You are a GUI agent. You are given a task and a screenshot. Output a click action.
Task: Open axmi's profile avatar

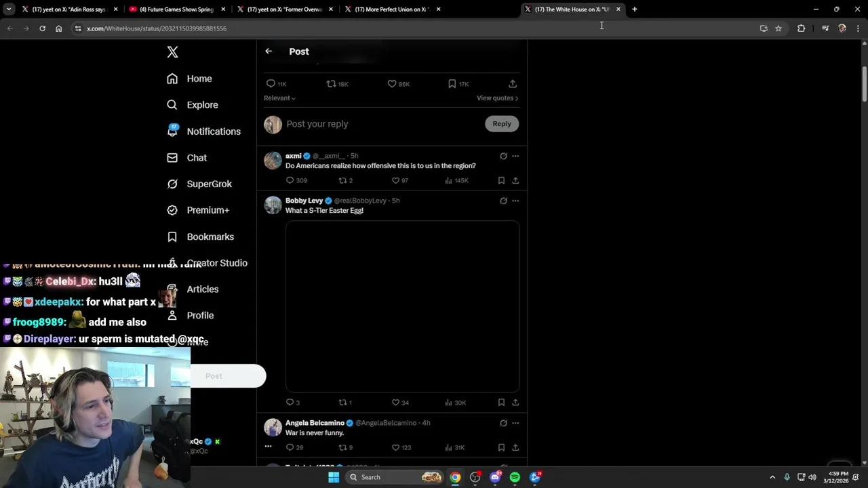(x=273, y=161)
